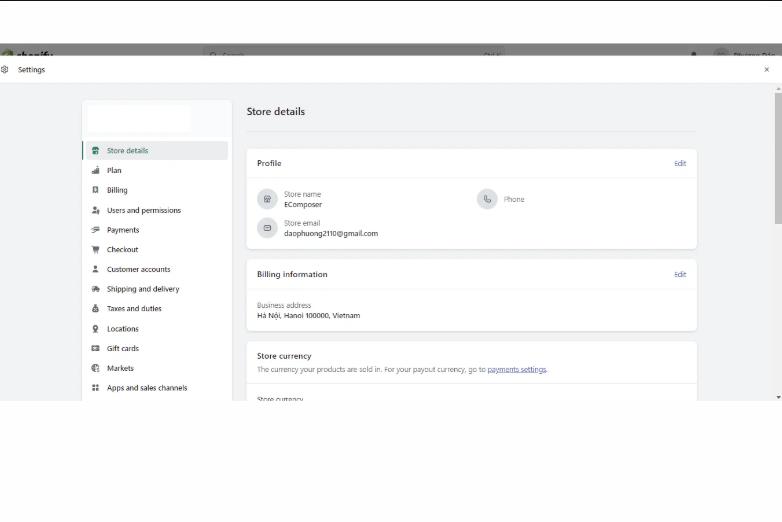Click the store email envelope icon
This screenshot has width=782, height=522.
pos(267,228)
